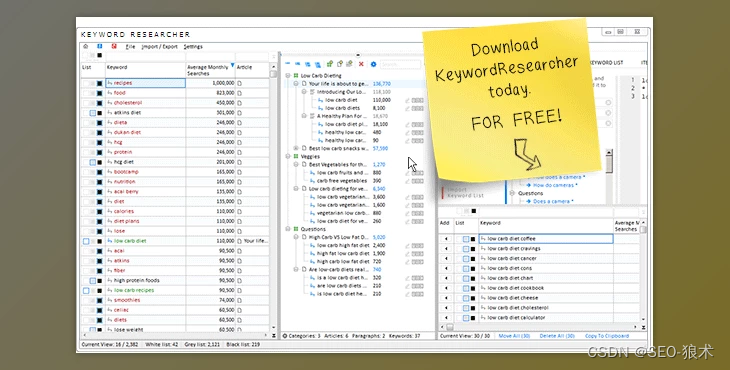The width and height of the screenshot is (730, 370).
Task: Click the pencil edit icon beside low carb diet 110,000
Action: 407,100
